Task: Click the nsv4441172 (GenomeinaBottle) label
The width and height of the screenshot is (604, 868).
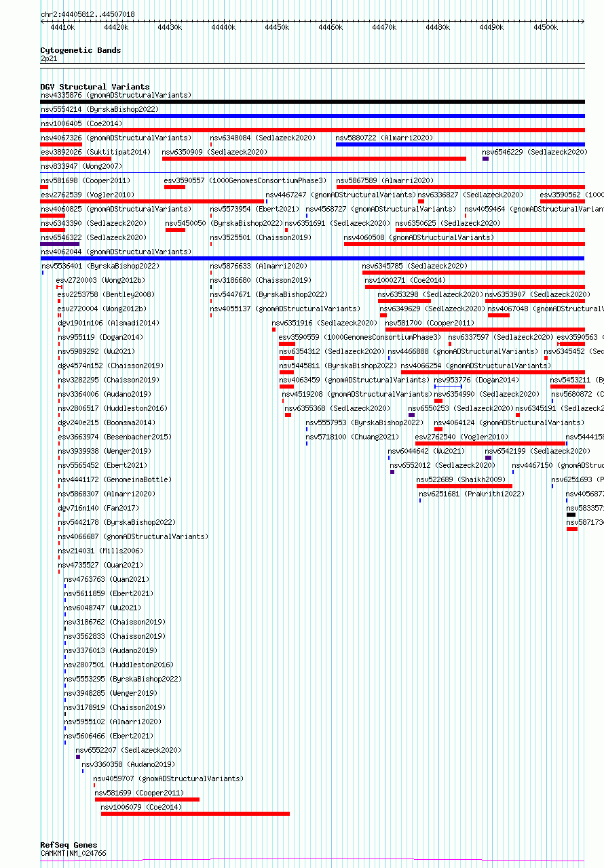Action: coord(115,479)
